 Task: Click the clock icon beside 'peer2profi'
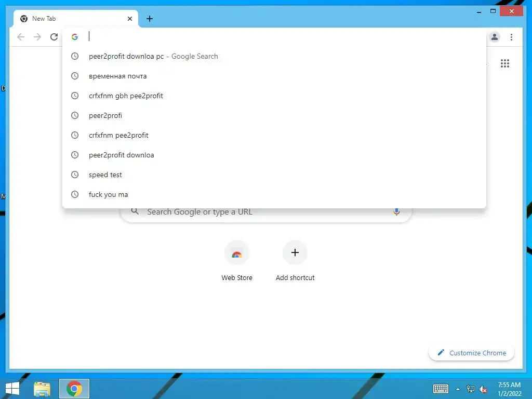(x=75, y=115)
